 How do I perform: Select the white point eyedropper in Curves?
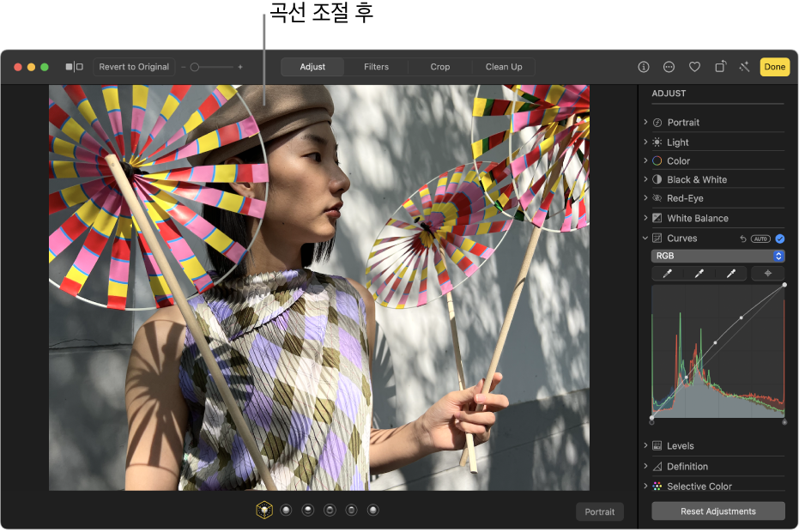point(731,274)
